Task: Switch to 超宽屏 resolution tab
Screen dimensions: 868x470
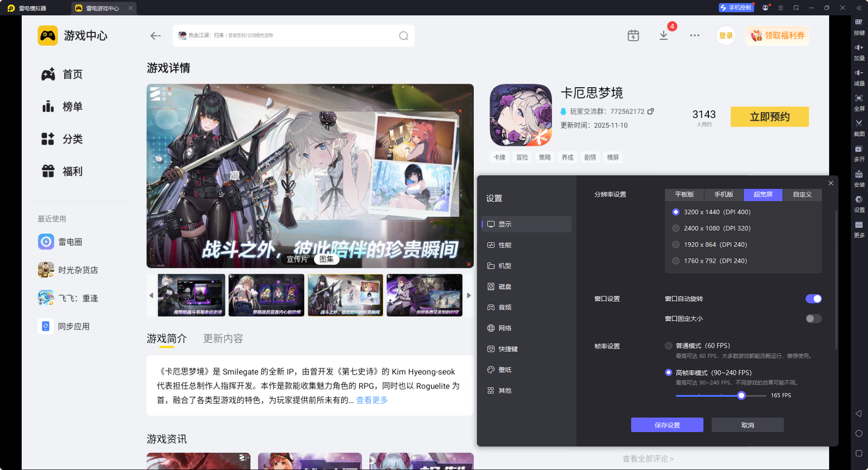Action: pos(763,194)
